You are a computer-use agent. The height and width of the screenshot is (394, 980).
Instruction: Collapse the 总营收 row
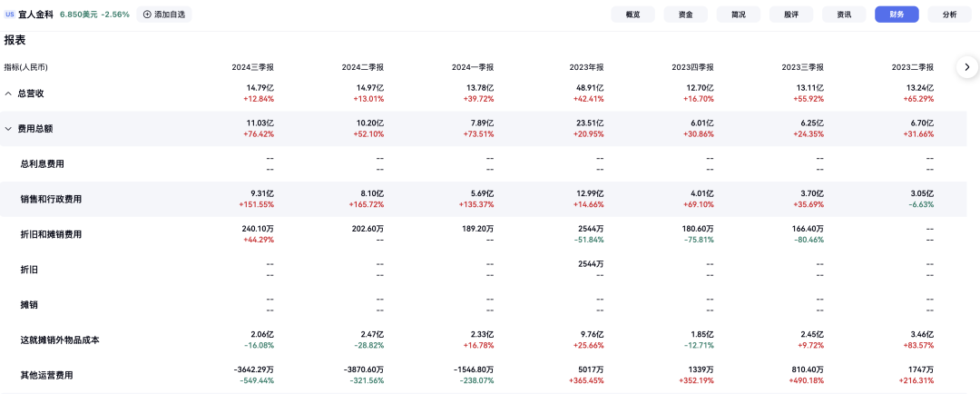click(8, 94)
